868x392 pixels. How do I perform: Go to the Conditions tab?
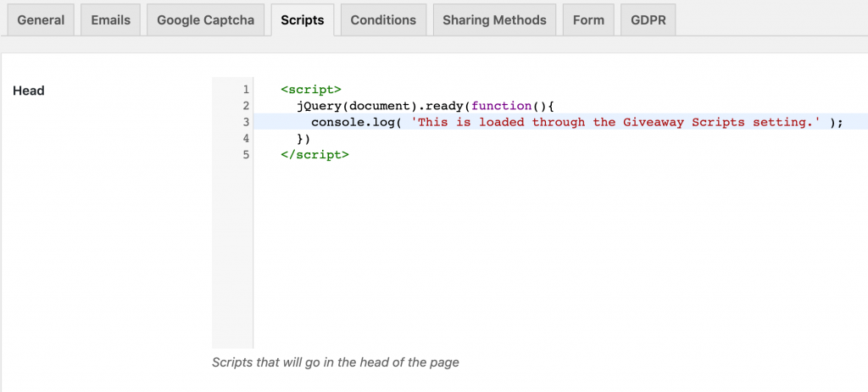pos(383,20)
